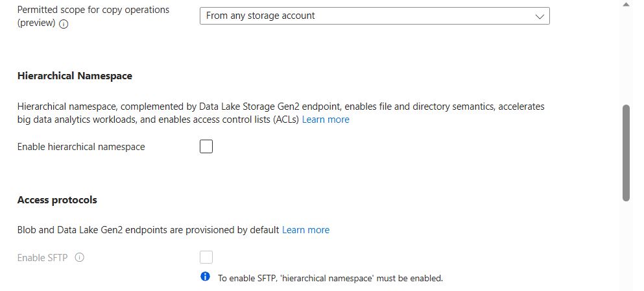Viewport: 644px width, 291px height.
Task: Click the greyed-out Enable SFTP checkbox
Action: point(206,257)
